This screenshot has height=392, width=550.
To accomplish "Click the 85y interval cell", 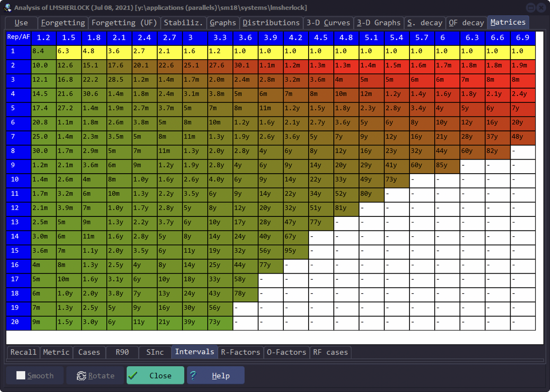I will (447, 166).
